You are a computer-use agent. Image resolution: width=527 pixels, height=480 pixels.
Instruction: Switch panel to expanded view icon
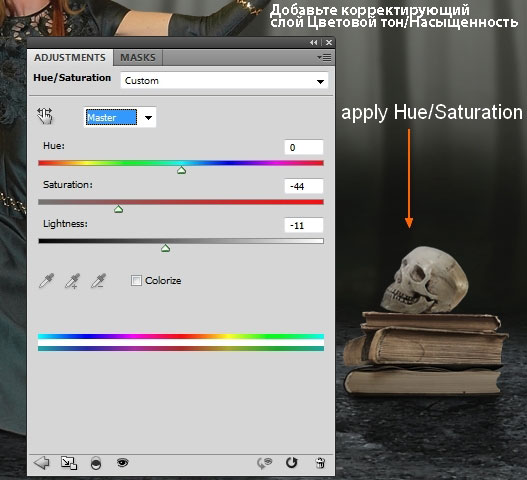click(x=69, y=463)
